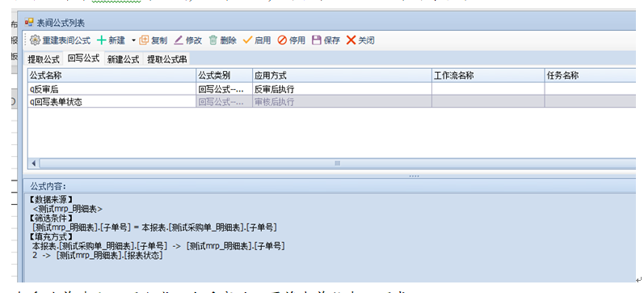This screenshot has height=293, width=644.
Task: Click the 保存 floppy disk icon
Action: pos(316,40)
